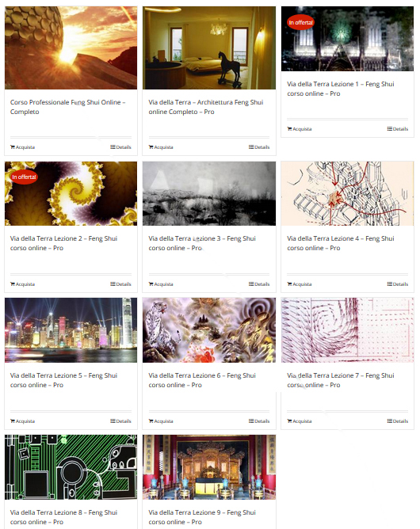The image size is (420, 529).
Task: Click Details under Corso Professionale Feng Shui
Action: click(120, 147)
